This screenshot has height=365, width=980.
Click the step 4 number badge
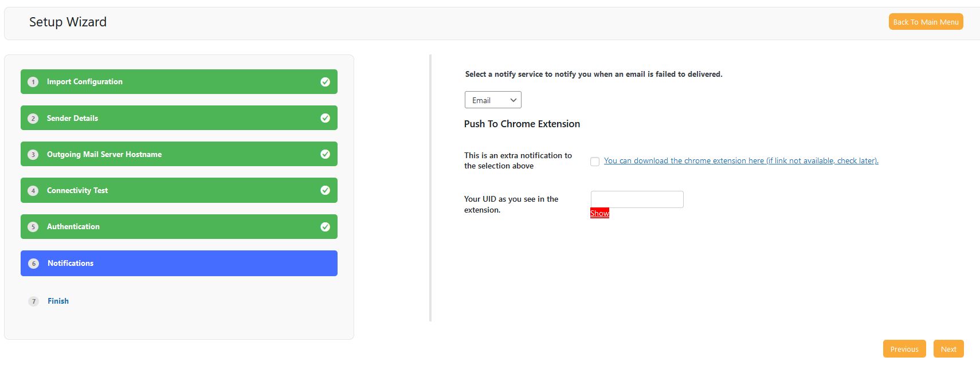coord(33,191)
